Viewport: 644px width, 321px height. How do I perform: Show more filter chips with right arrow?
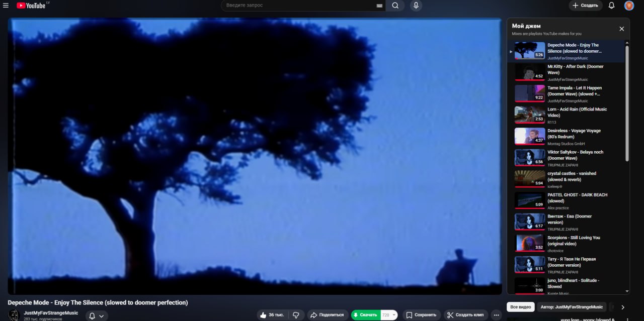click(622, 307)
